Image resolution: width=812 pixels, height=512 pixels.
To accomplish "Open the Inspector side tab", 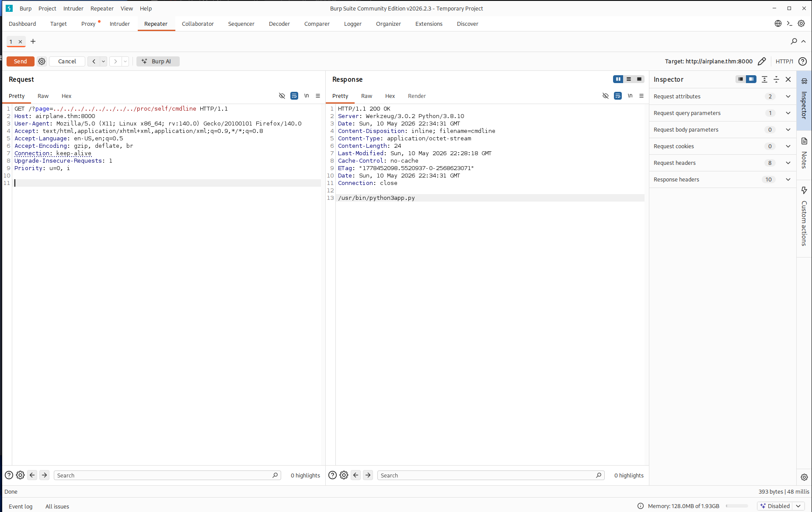I will tap(804, 100).
